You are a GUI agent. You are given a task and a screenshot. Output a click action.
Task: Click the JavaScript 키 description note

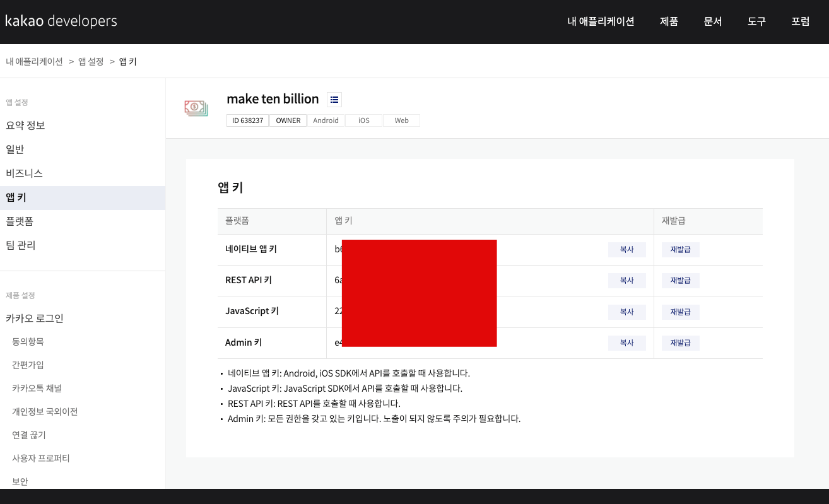(345, 389)
